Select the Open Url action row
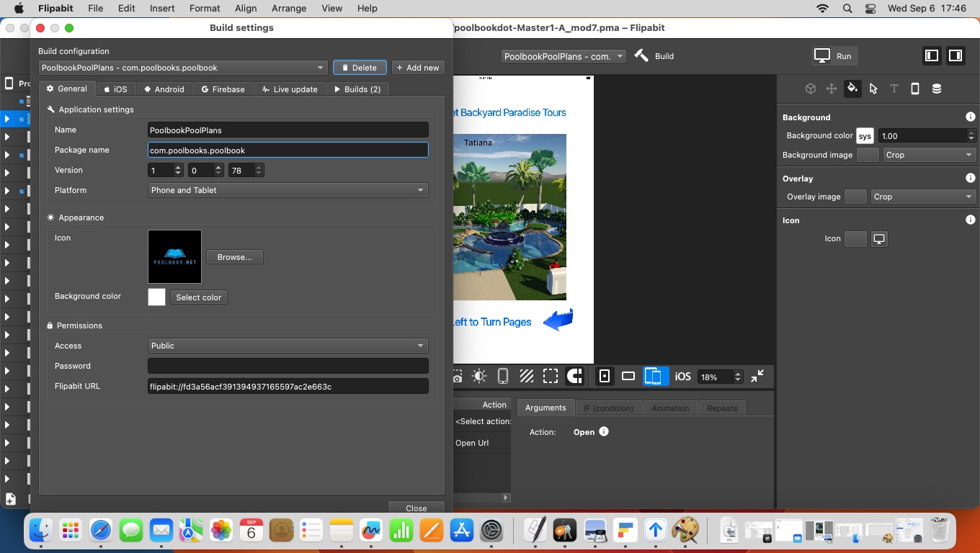 click(481, 443)
